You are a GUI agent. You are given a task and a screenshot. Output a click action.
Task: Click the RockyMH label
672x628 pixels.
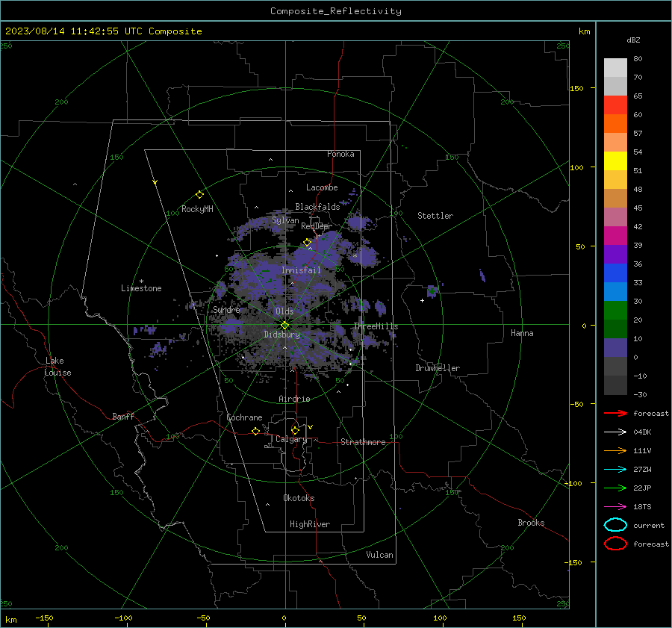197,209
